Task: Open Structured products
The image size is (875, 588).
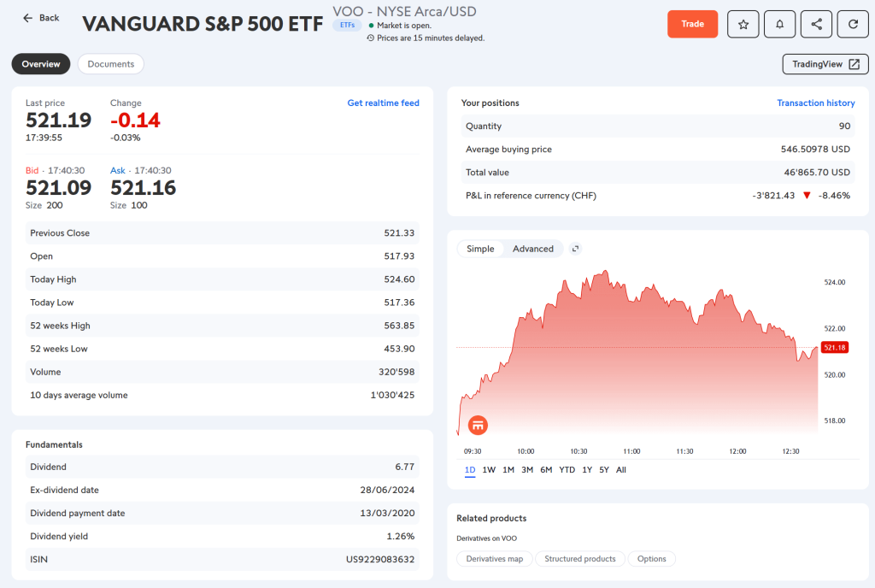Action: coord(580,558)
